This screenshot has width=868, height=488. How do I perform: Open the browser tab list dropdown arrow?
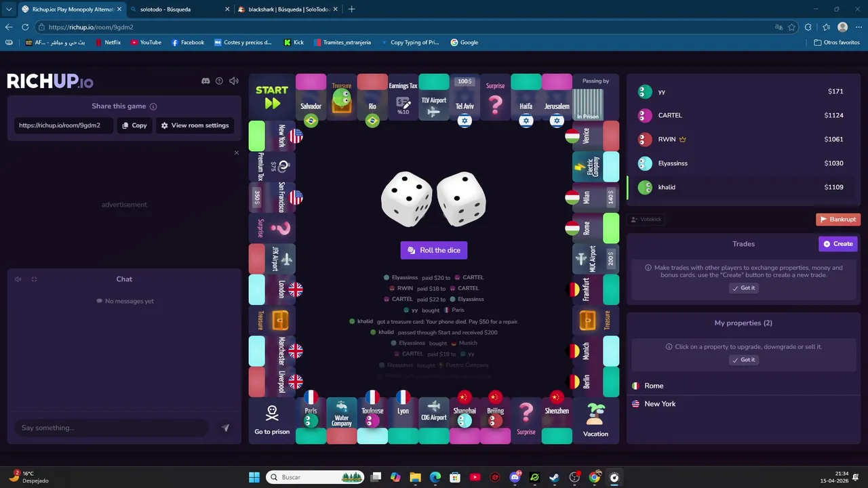tap(9, 9)
